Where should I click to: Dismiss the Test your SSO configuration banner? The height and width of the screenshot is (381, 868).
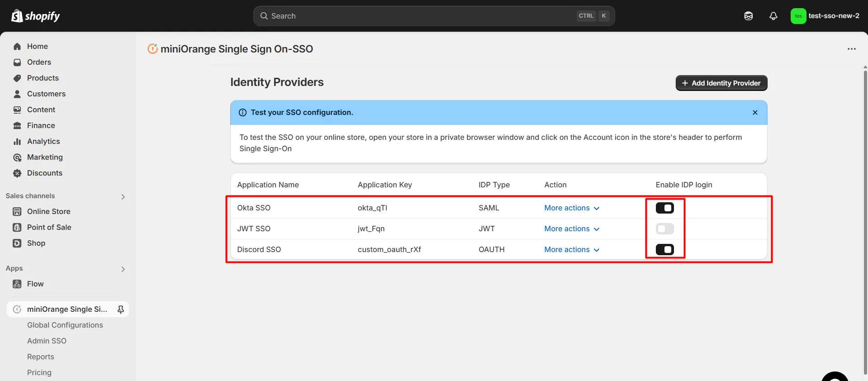tap(755, 113)
